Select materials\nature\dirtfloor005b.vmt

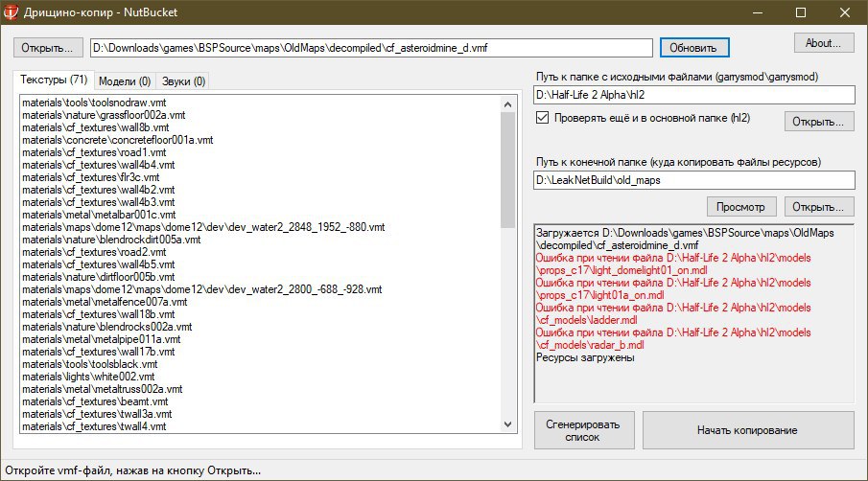point(99,277)
